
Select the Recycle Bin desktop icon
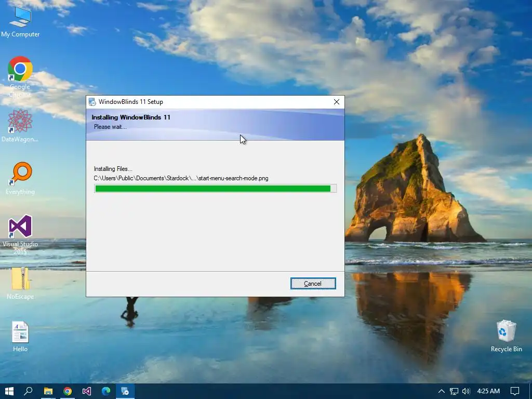[506, 336]
